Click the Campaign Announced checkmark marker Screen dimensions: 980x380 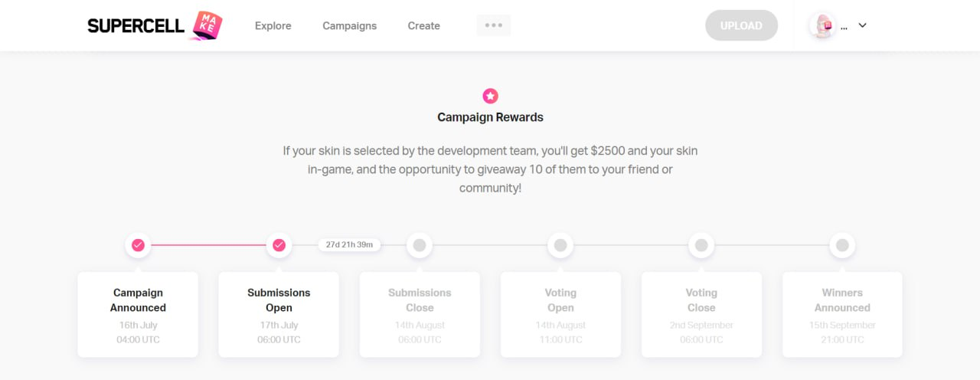click(138, 245)
